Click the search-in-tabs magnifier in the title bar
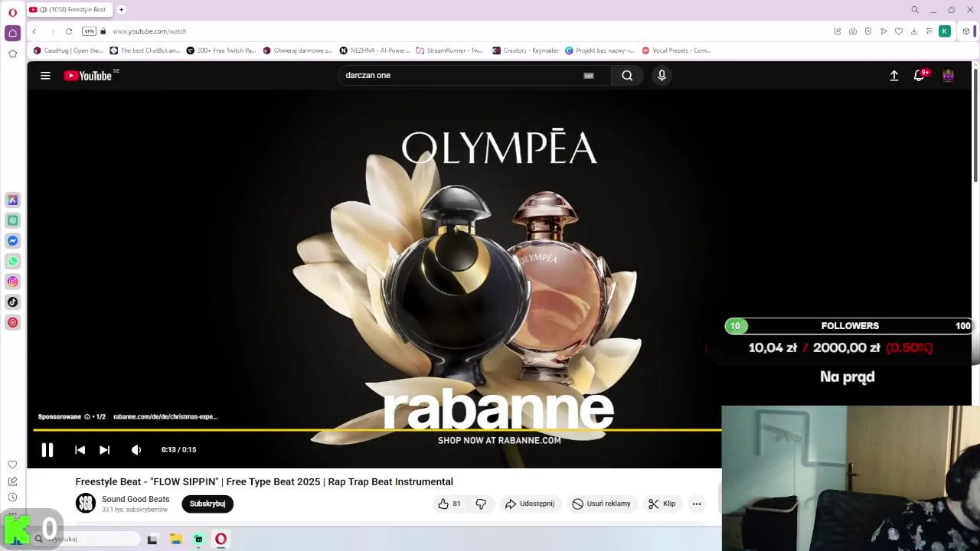This screenshot has height=551, width=980. click(x=915, y=10)
